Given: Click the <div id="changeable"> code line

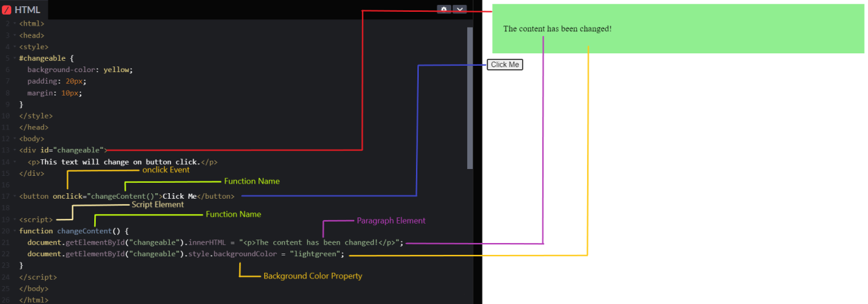Looking at the screenshot, I should point(63,150).
